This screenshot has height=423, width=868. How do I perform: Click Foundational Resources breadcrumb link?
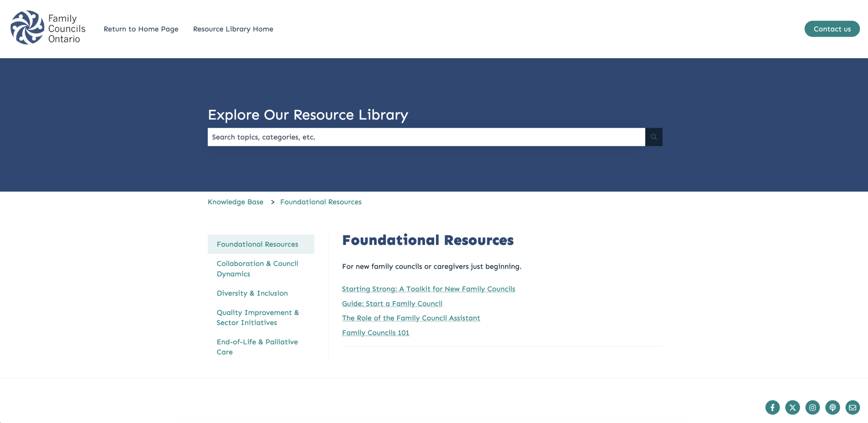[320, 202]
